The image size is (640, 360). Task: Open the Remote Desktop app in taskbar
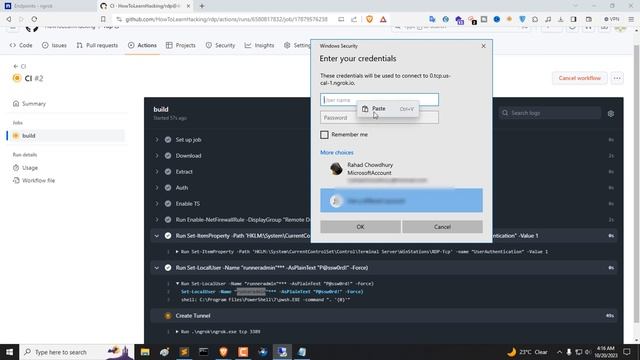point(282,352)
